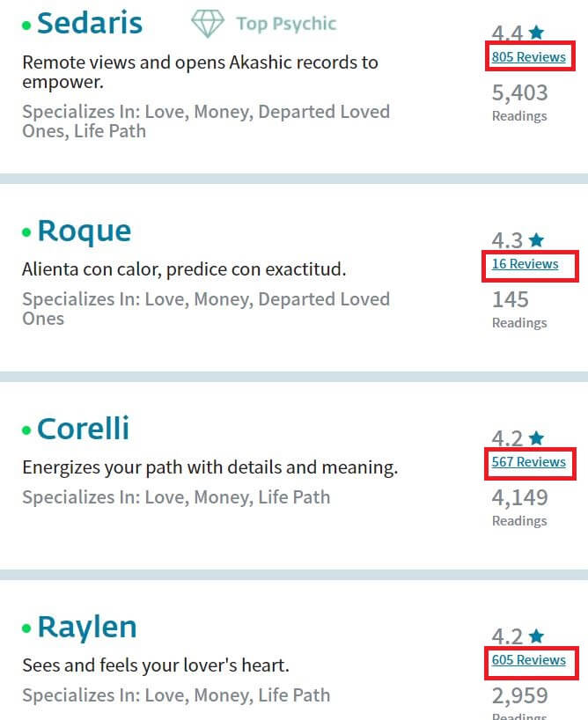Viewport: 588px width, 720px height.
Task: View the 567 Reviews link
Action: pos(529,462)
